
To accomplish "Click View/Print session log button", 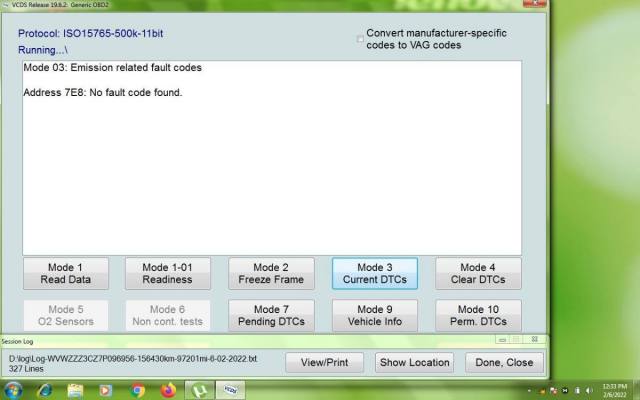I will pyautogui.click(x=325, y=362).
